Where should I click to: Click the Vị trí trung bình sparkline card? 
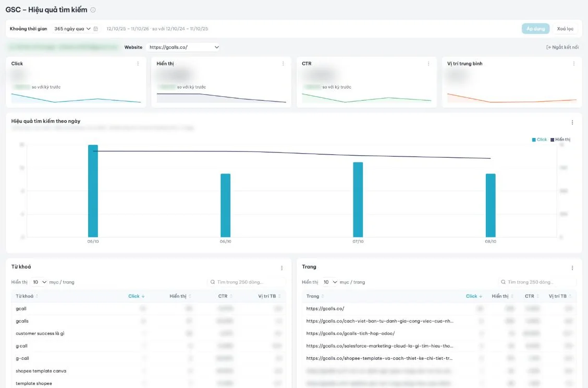[x=512, y=98]
